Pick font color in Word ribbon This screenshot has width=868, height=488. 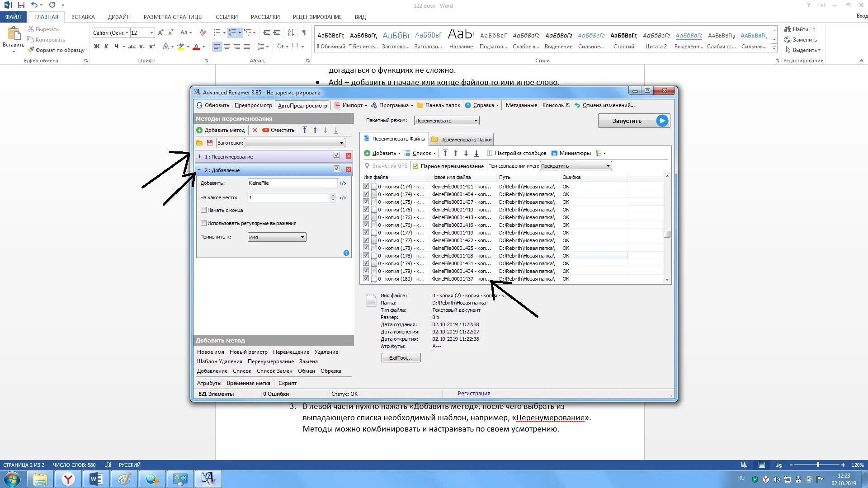[x=196, y=47]
